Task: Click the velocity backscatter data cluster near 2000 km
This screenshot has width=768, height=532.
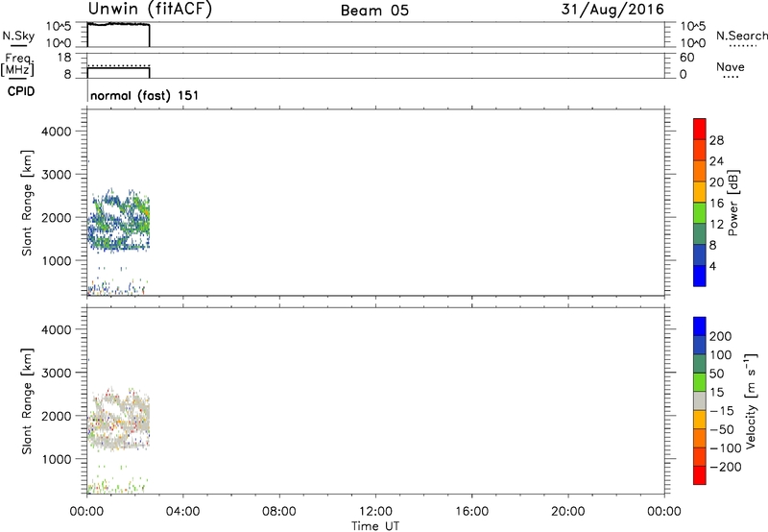Action: click(119, 419)
